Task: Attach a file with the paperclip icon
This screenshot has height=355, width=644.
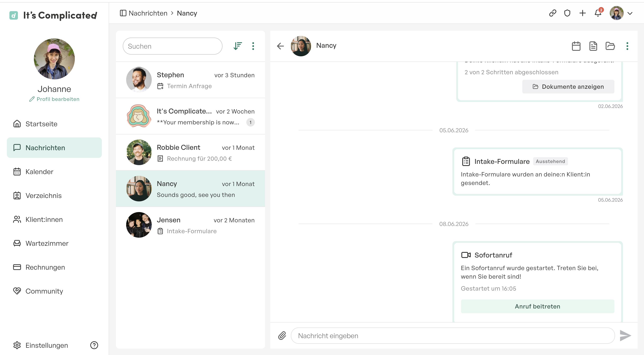Action: (282, 335)
